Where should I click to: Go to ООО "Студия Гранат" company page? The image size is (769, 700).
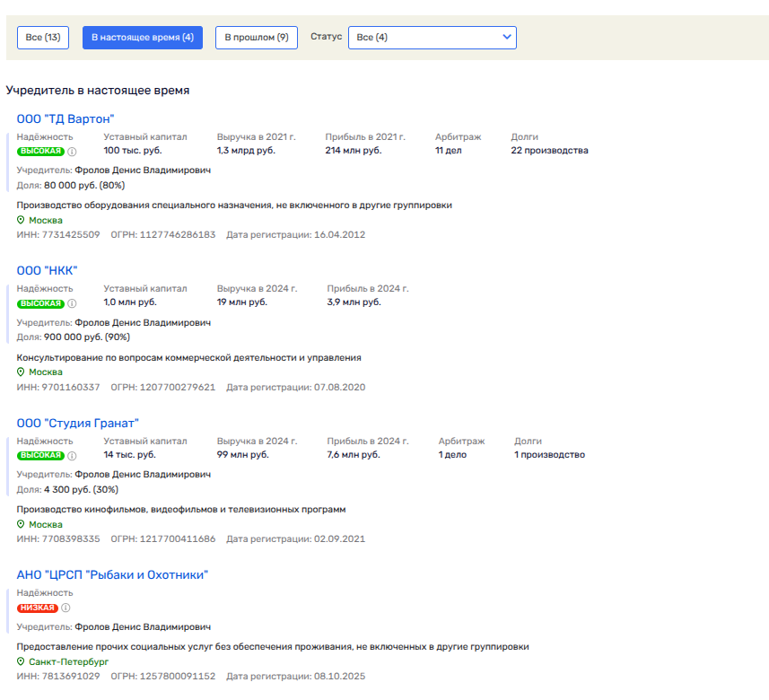[78, 423]
